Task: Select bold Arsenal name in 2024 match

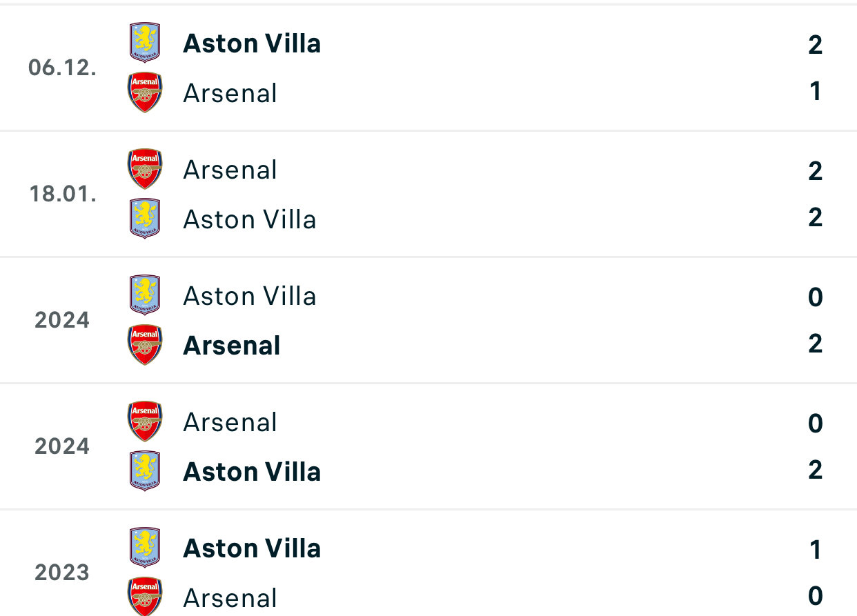Action: (x=231, y=346)
